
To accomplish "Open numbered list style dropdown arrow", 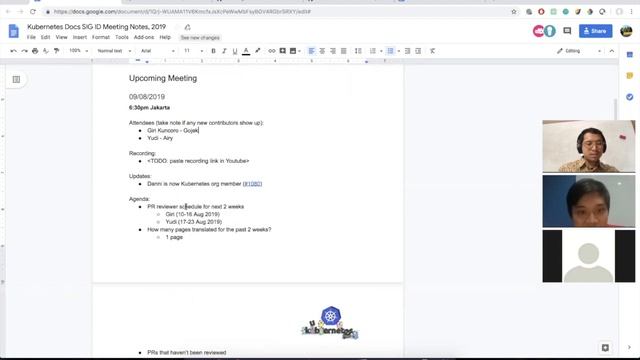I will point(381,51).
